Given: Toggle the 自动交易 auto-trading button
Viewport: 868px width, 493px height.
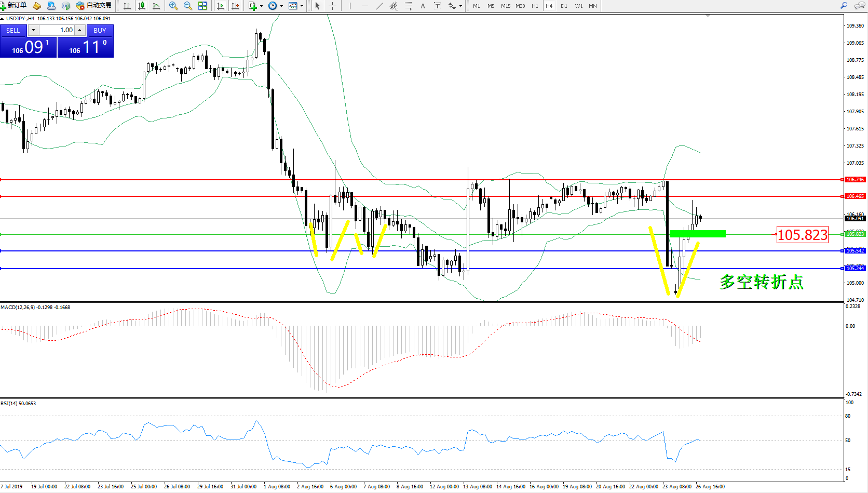Looking at the screenshot, I should pos(94,6).
